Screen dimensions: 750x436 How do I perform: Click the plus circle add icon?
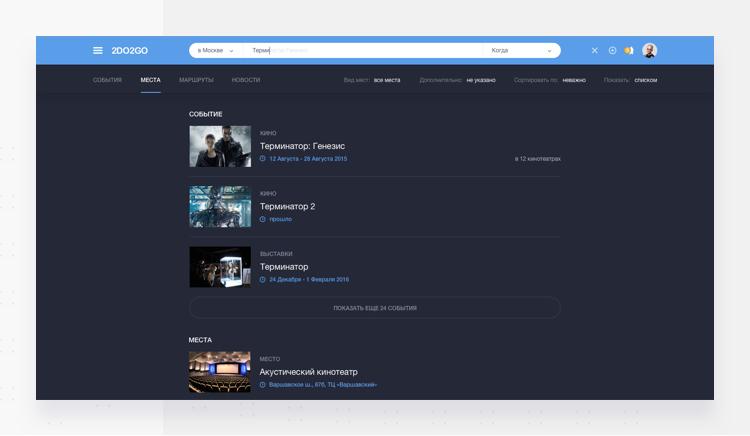[612, 51]
